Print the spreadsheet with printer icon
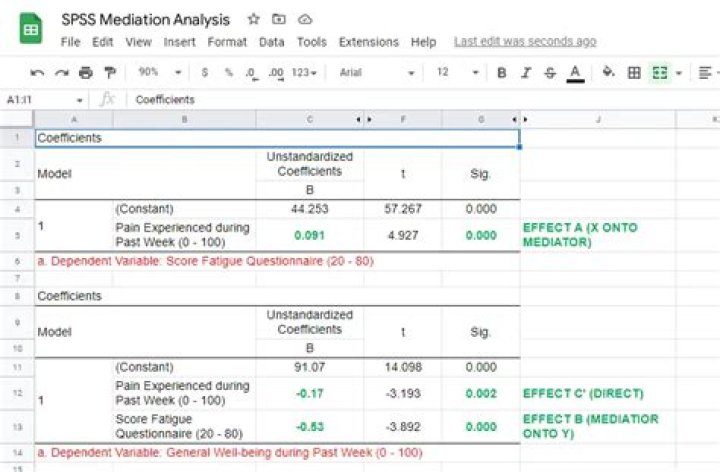 click(x=85, y=73)
